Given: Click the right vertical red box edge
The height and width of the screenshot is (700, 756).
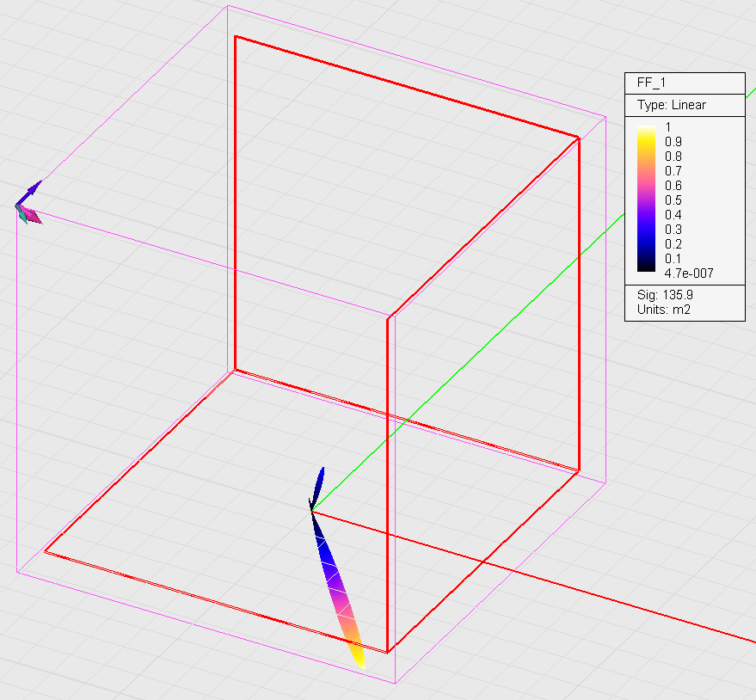Looking at the screenshot, I should [x=579, y=301].
